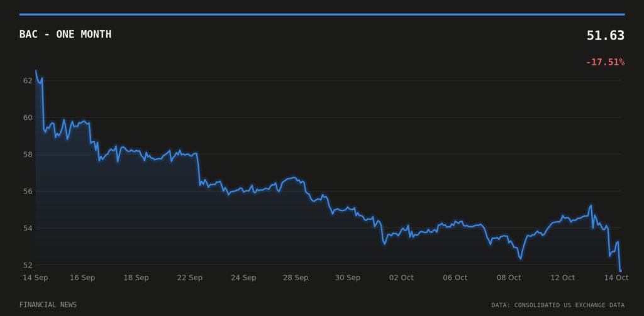
Task: Click the 54 y-axis label
Action: pos(28,228)
